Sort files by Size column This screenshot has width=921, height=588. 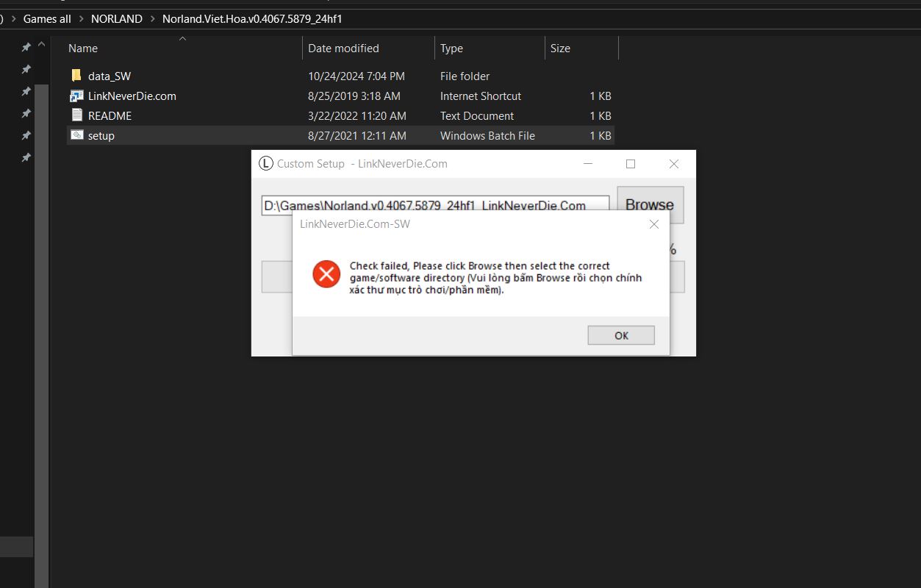(560, 49)
